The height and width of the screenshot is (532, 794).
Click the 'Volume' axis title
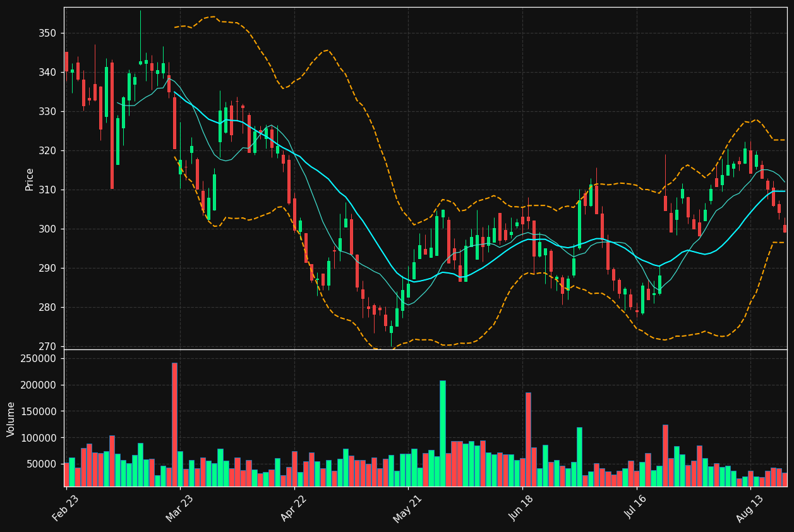[11, 419]
